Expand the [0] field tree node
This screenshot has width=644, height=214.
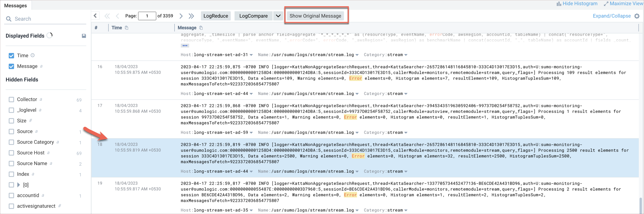[18, 185]
